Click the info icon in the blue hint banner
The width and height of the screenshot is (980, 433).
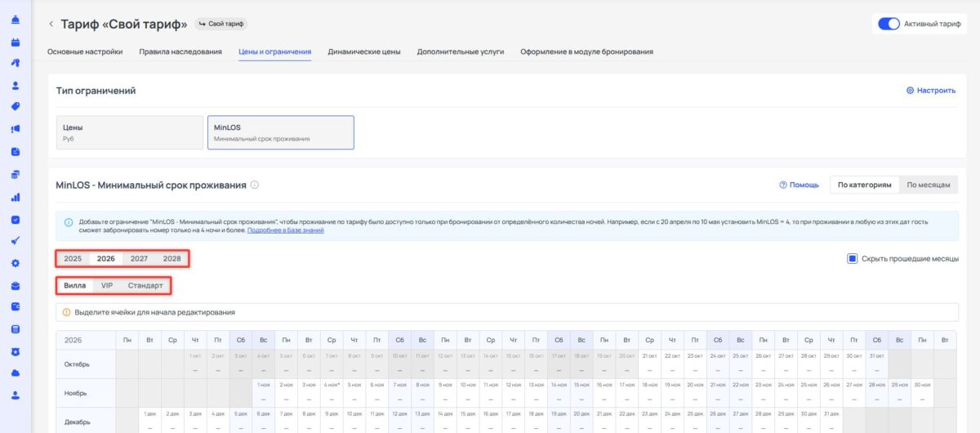coord(69,222)
